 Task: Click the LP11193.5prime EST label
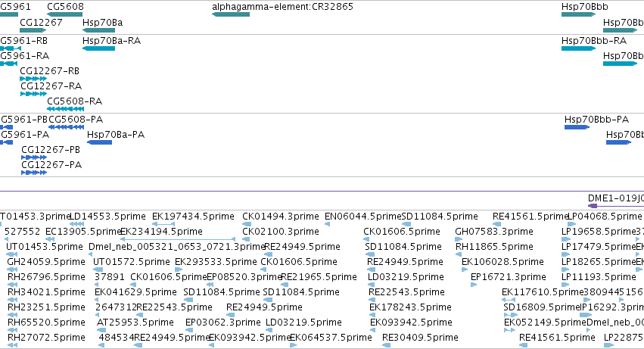(x=599, y=278)
